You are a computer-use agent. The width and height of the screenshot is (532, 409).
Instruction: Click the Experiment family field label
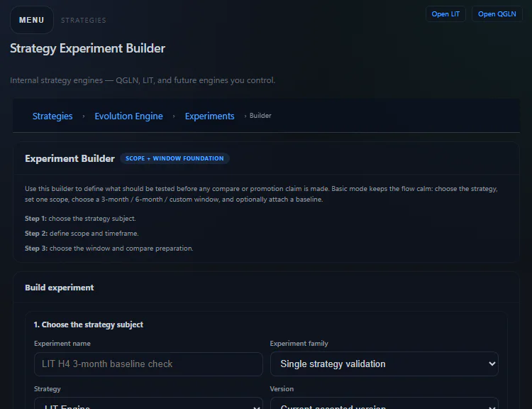[x=299, y=344]
